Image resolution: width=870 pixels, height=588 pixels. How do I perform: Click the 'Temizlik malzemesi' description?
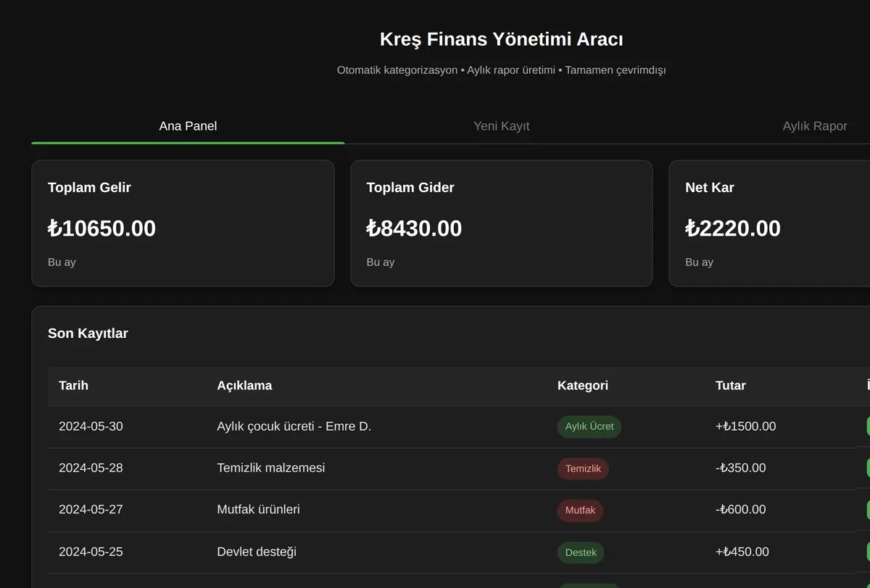pos(271,468)
